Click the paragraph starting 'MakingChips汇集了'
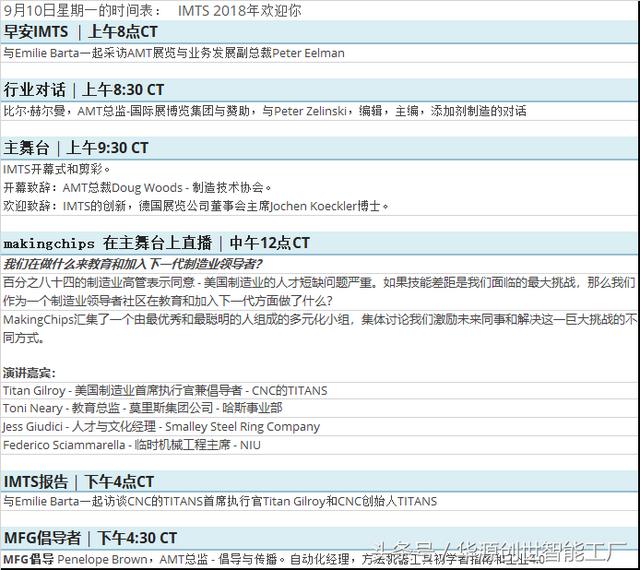The height and width of the screenshot is (570, 640). pyautogui.click(x=319, y=319)
